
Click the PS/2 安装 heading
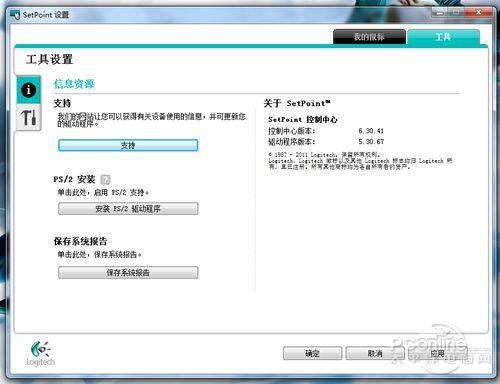tap(74, 179)
